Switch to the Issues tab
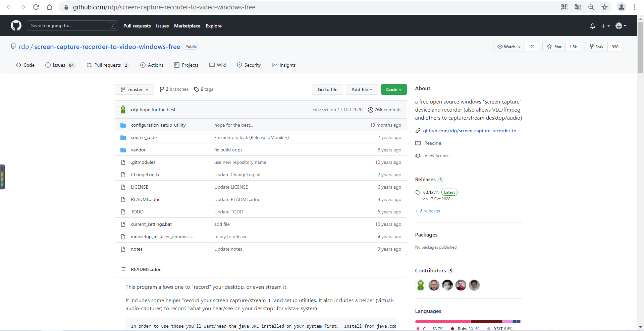Viewport: 644px width, 331px height. pyautogui.click(x=60, y=65)
